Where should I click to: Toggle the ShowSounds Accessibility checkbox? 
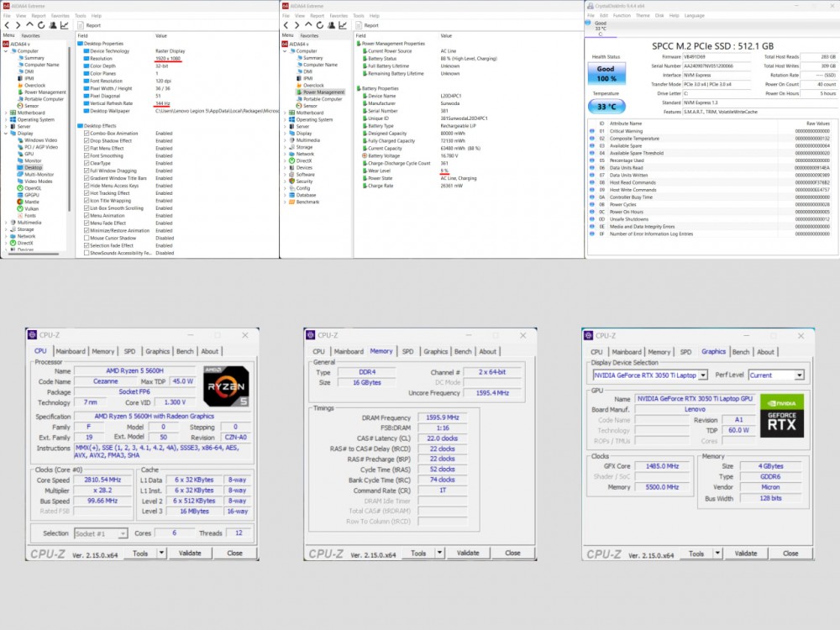[x=87, y=253]
